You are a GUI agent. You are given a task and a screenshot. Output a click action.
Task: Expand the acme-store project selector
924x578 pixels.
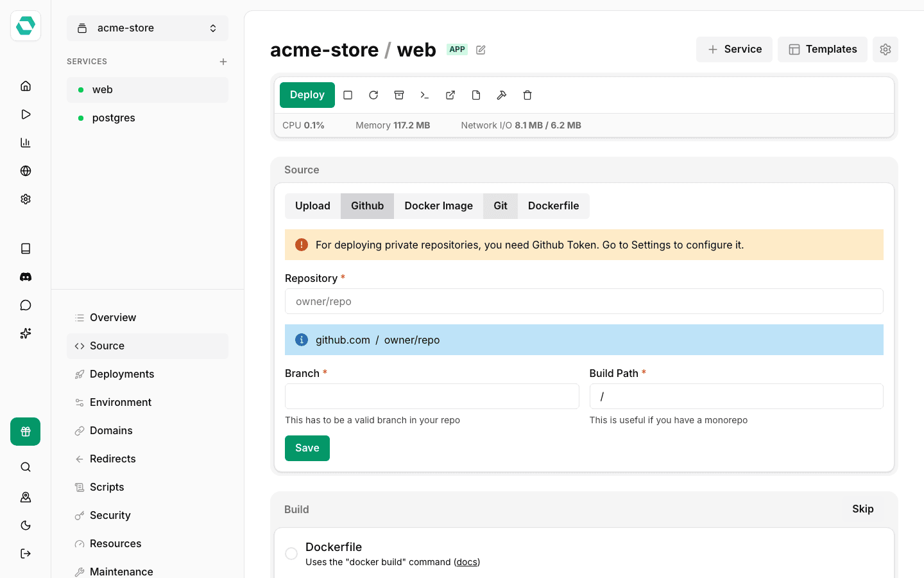[x=148, y=28]
